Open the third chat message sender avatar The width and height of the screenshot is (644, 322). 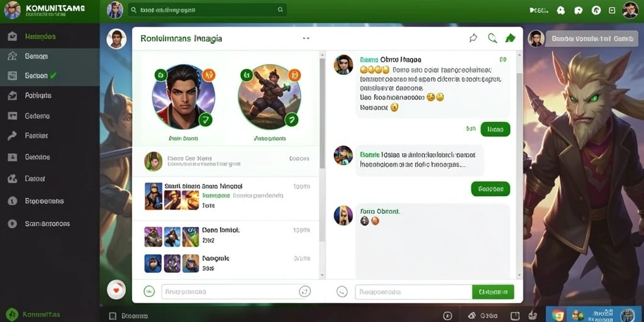pyautogui.click(x=343, y=215)
